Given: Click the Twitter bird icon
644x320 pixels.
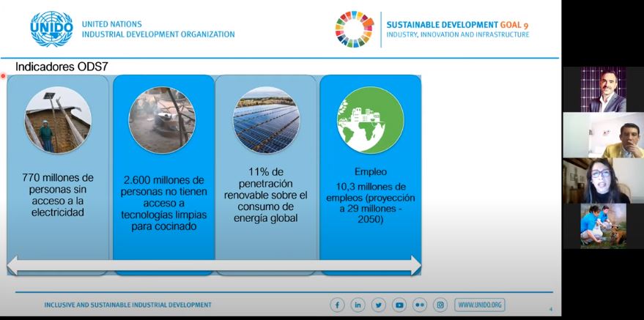Looking at the screenshot, I should coord(379,305).
